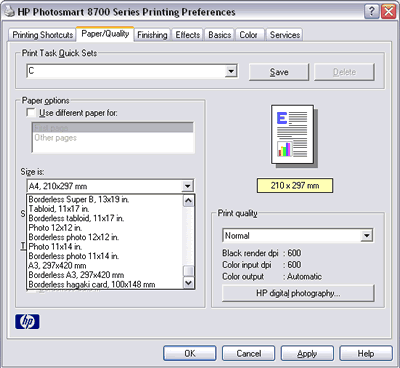Viewport: 400px width, 368px height.
Task: Close the Printing Preferences dialog
Action: click(389, 12)
